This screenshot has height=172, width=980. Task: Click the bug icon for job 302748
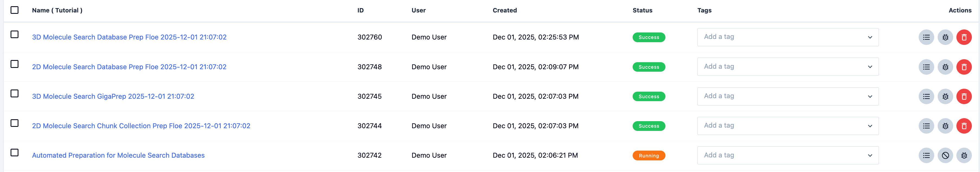945,67
